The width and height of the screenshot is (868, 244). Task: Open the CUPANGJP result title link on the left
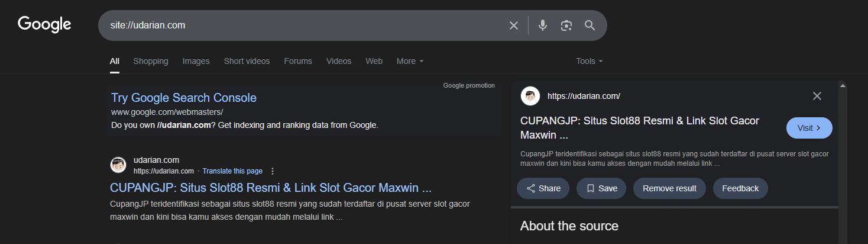[x=271, y=188]
